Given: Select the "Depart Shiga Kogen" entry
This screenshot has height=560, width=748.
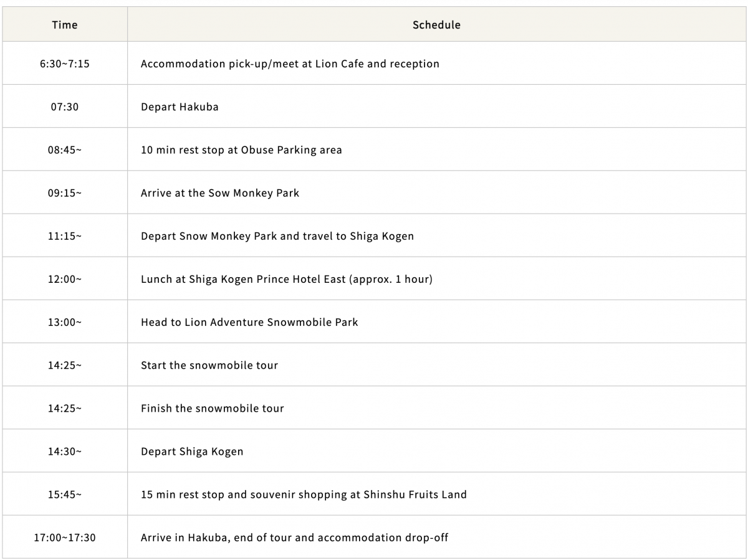Looking at the screenshot, I should click(x=192, y=451).
